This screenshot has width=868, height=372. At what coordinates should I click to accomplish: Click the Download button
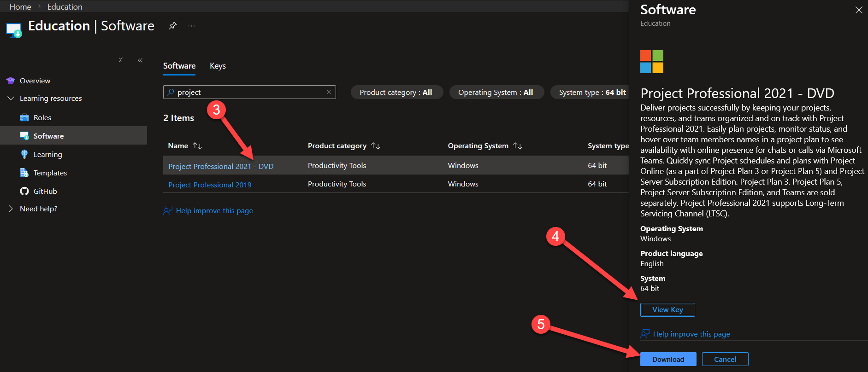point(668,359)
